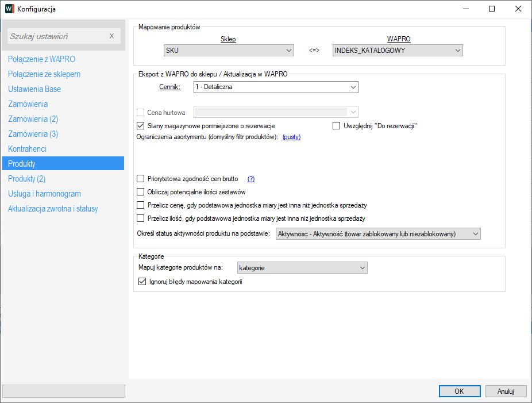Enable Uwzględnij "Do rezerwacji" checkbox

point(337,126)
